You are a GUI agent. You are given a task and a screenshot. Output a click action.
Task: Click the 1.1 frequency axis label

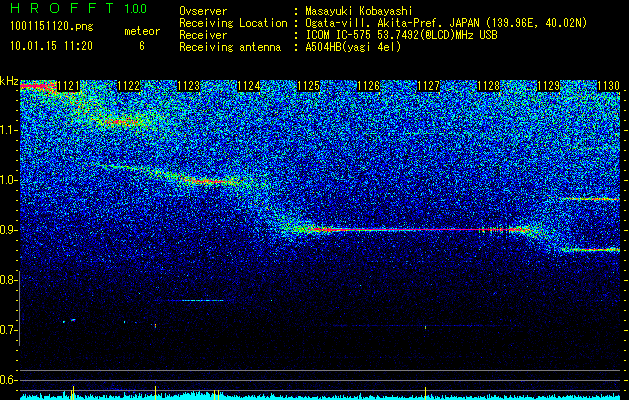click(8, 130)
